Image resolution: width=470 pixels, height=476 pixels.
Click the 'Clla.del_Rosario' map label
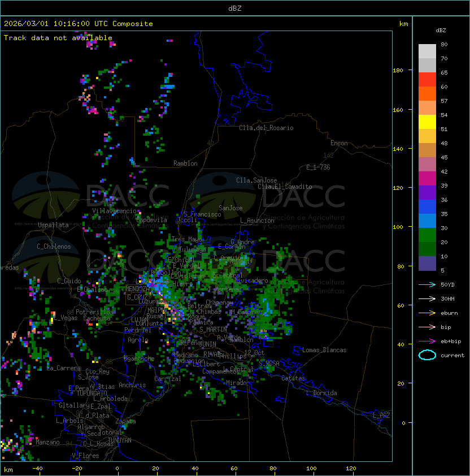point(266,128)
